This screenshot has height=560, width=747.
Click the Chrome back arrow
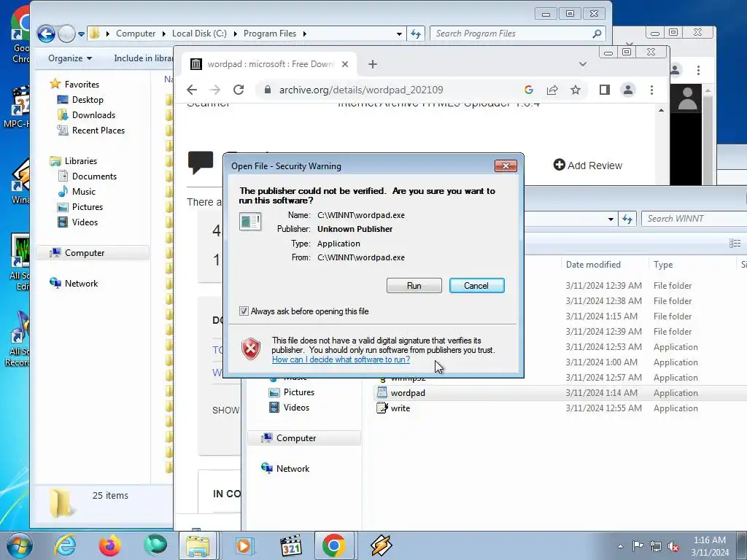click(x=192, y=90)
